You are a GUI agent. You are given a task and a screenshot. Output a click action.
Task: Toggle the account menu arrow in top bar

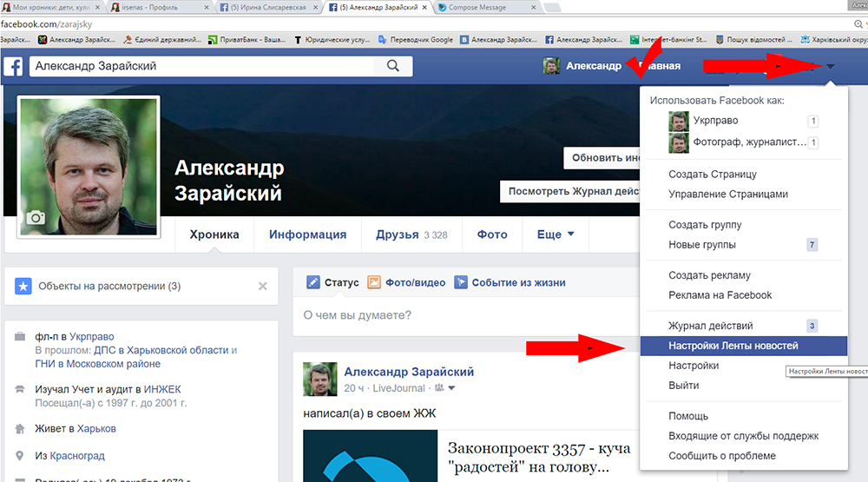pyautogui.click(x=831, y=67)
